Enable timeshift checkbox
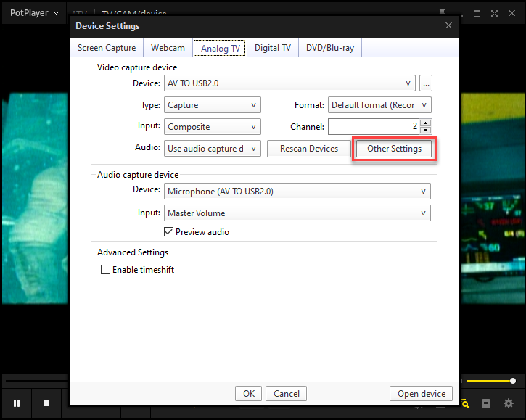The width and height of the screenshot is (526, 420). pyautogui.click(x=106, y=270)
